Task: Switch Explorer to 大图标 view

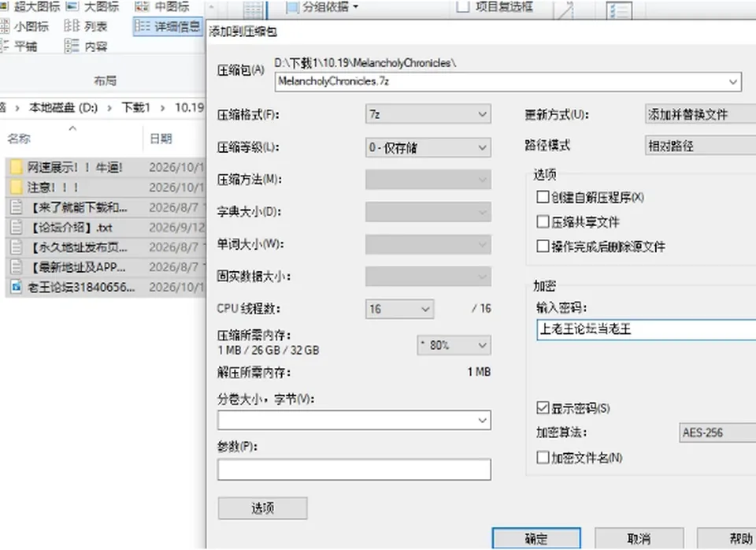Action: point(92,6)
